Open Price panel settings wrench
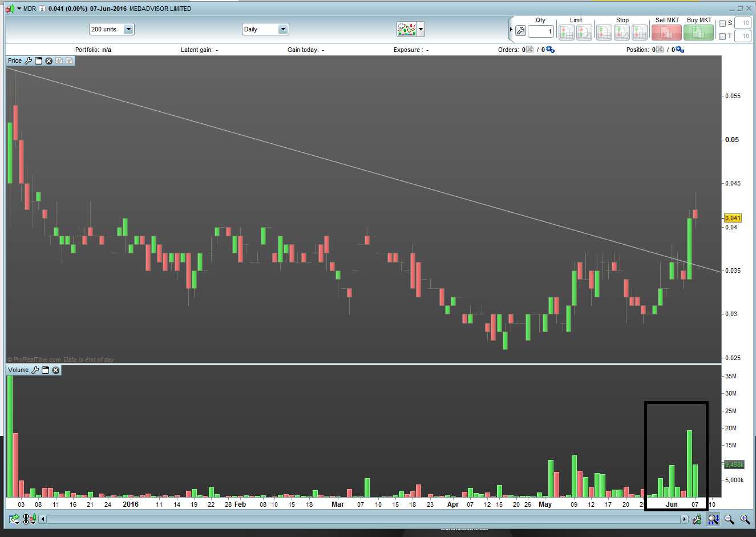756x537 pixels. pos(28,60)
